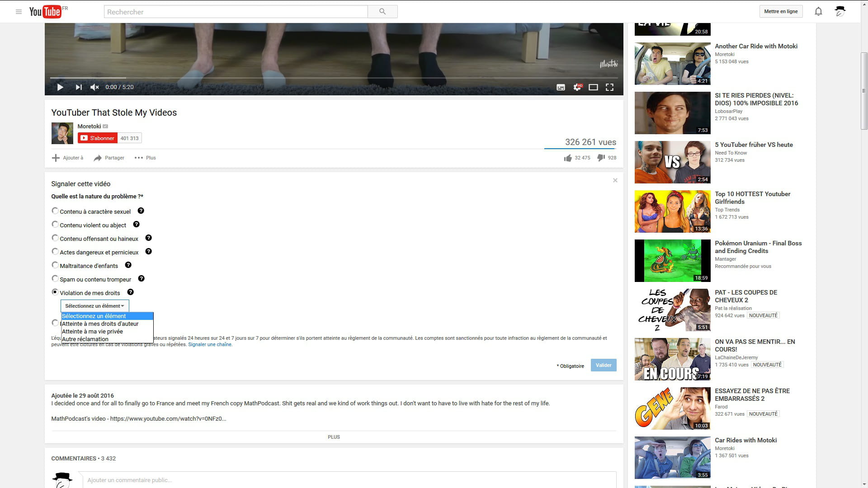Show help for Maltraitance d'enfants

[x=128, y=265]
